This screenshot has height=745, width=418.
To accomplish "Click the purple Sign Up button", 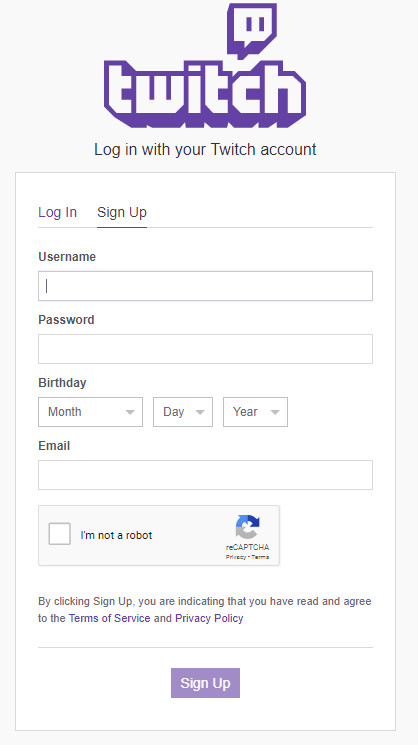I will [205, 683].
